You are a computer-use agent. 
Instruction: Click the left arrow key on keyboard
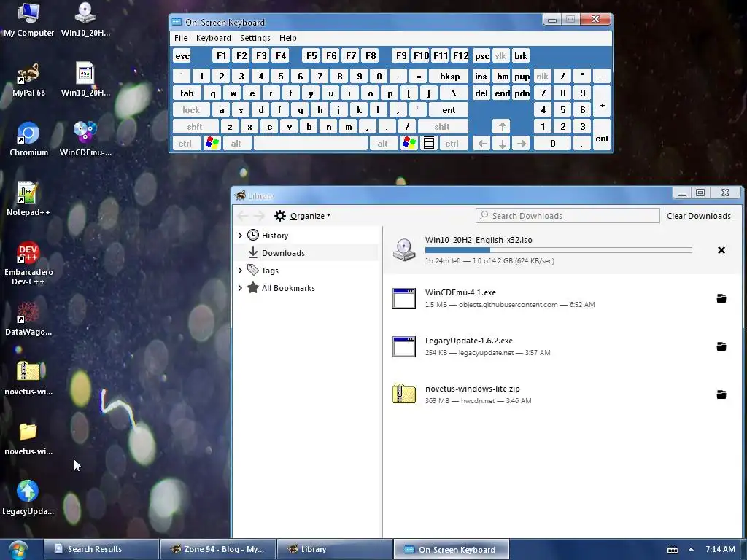tap(483, 144)
